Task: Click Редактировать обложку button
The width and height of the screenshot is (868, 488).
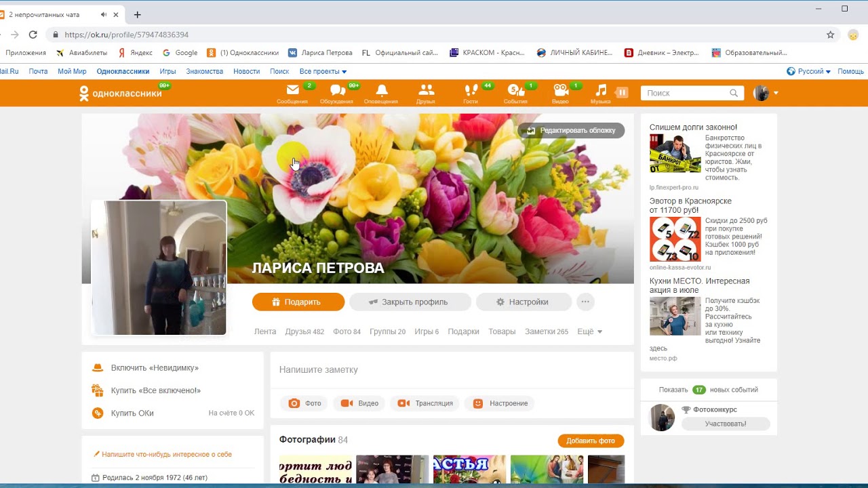Action: (x=571, y=130)
